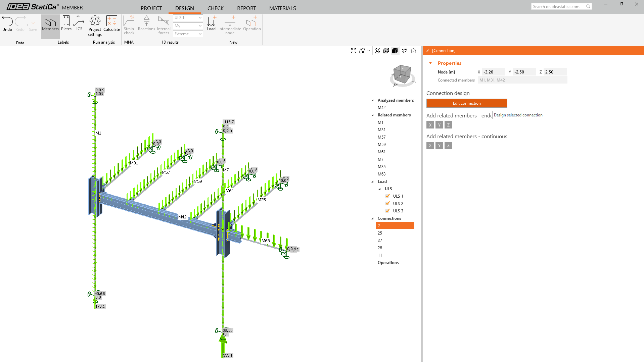This screenshot has width=644, height=362.
Task: Click X under ended related members
Action: (430, 125)
